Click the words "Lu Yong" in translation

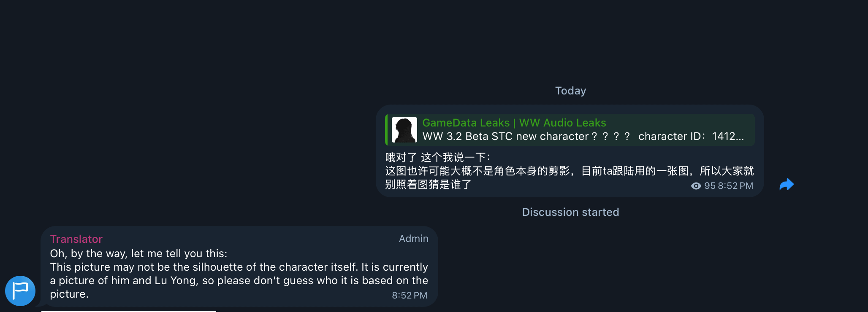click(176, 280)
